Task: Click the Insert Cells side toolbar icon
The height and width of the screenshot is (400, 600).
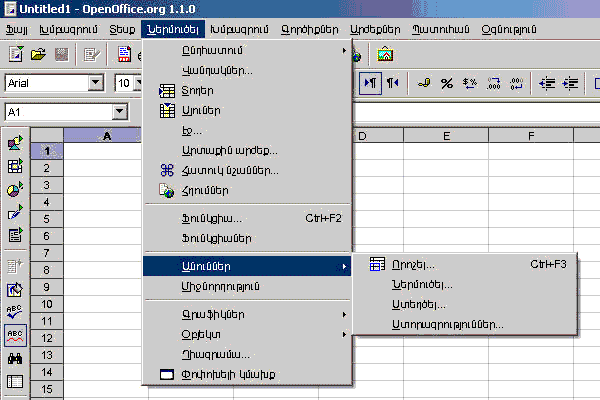Action: [x=15, y=166]
